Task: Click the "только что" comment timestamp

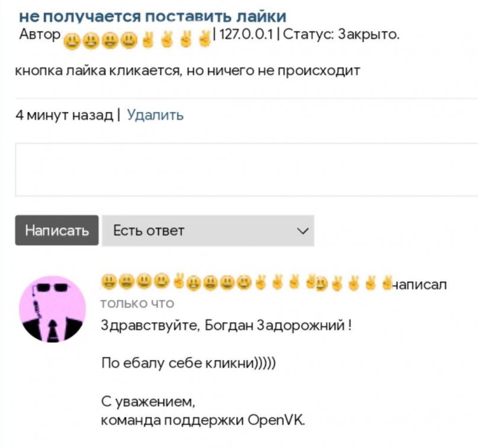Action: (137, 304)
